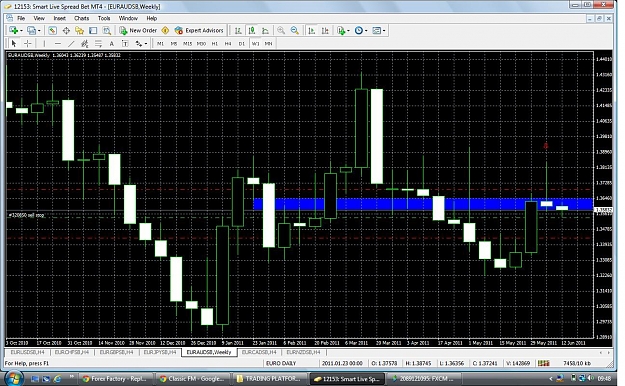The height and width of the screenshot is (386, 625).
Task: Switch to W1 weekly timeframe
Action: pyautogui.click(x=256, y=43)
